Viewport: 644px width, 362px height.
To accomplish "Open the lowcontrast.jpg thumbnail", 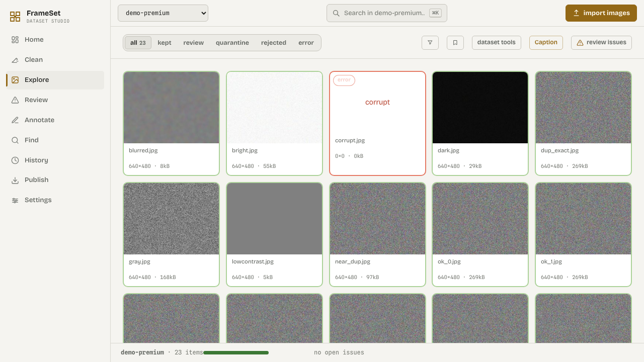I will [274, 219].
